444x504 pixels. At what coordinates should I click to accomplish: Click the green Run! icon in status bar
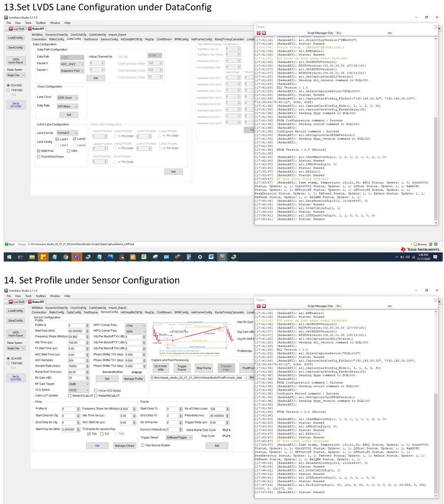[x=7, y=244]
